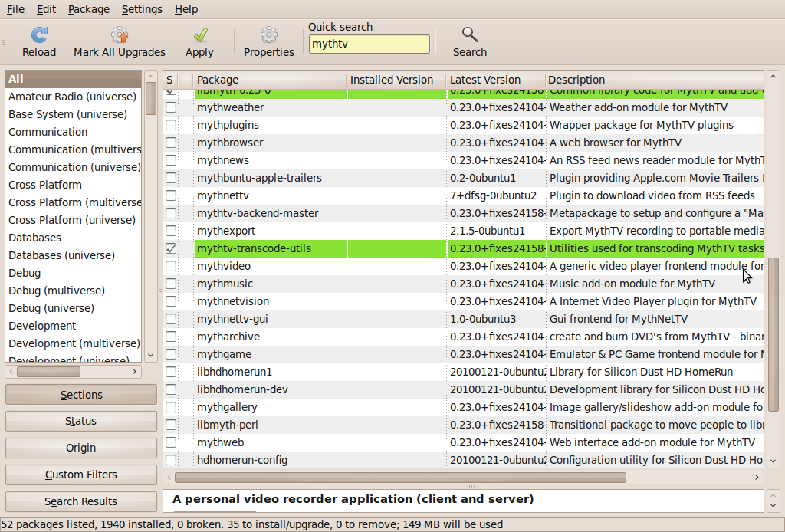Click description pane scrollbar down arrow
The height and width of the screenshot is (532, 785).
(x=773, y=505)
